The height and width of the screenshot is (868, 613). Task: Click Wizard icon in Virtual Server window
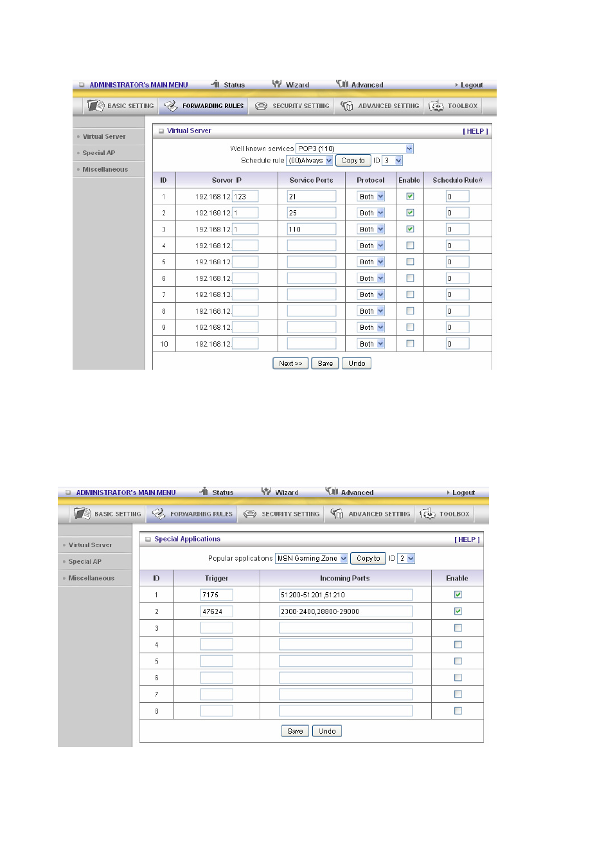(x=277, y=84)
